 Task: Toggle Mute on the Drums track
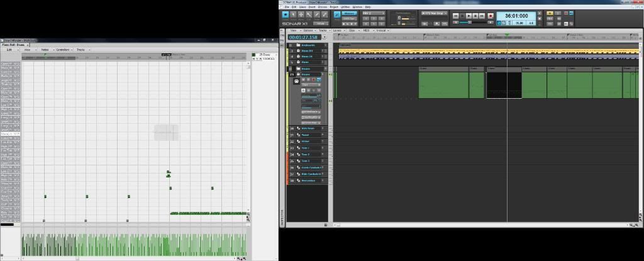click(303, 80)
